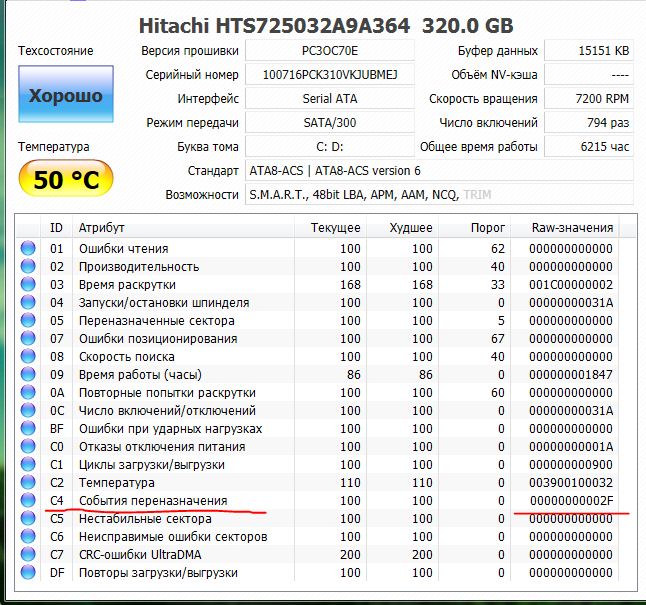Click current value 168 for Время раскрутки
This screenshot has width=646, height=605.
pos(350,284)
